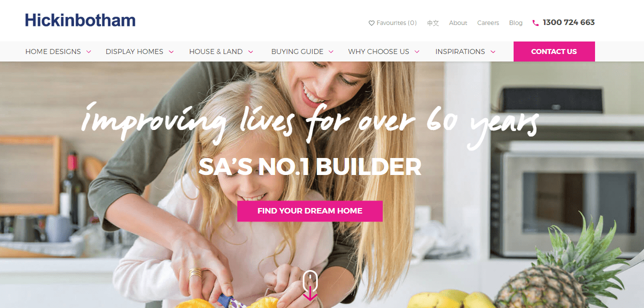Open the Blog link
The width and height of the screenshot is (644, 308).
pos(516,23)
